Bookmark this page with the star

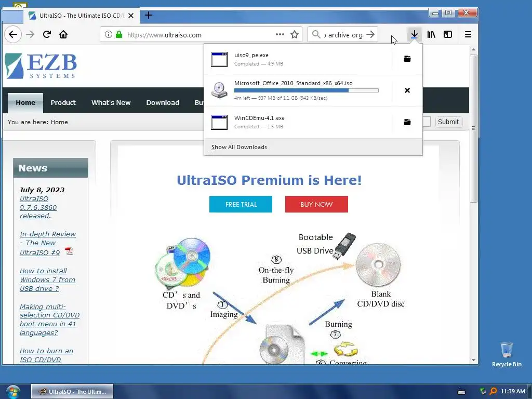coord(295,34)
